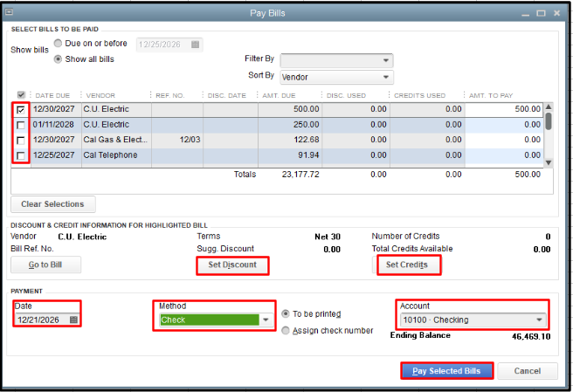Check the C.U. Electric 250.00 bill

pyautogui.click(x=21, y=125)
